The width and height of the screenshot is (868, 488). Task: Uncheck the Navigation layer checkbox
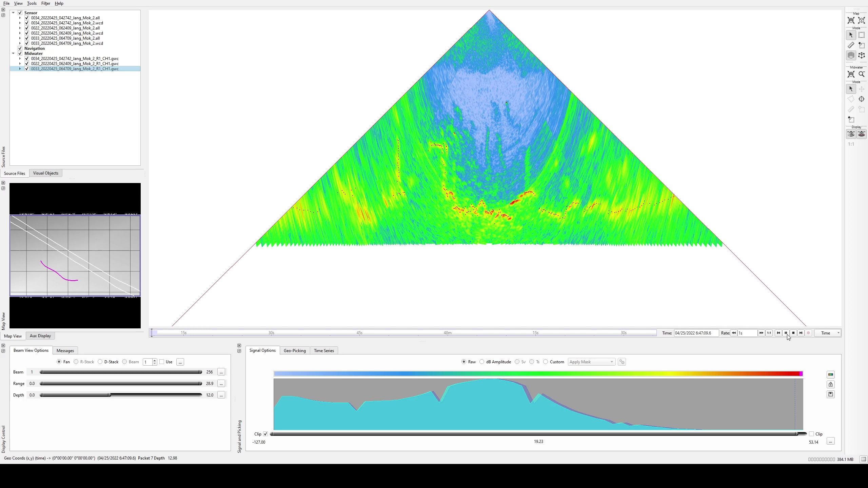point(20,48)
